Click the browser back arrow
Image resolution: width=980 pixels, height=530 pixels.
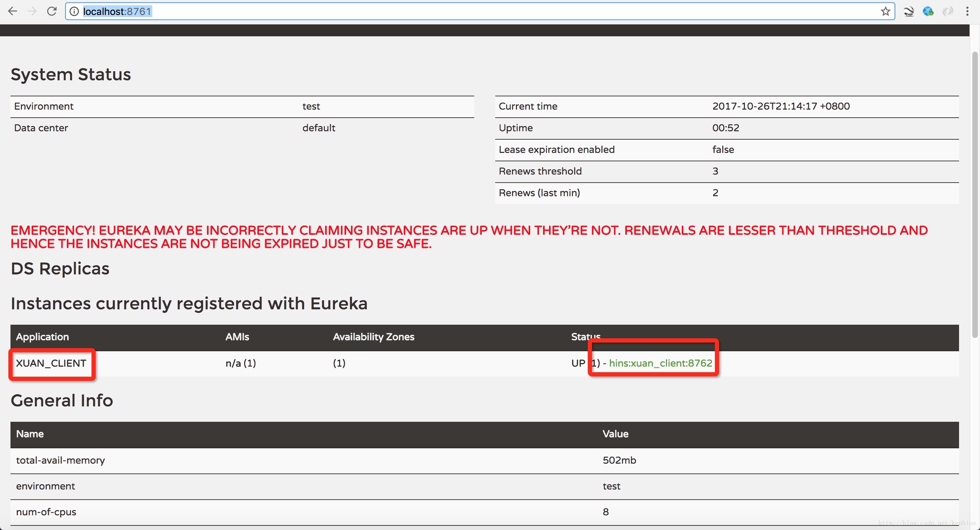tap(13, 12)
